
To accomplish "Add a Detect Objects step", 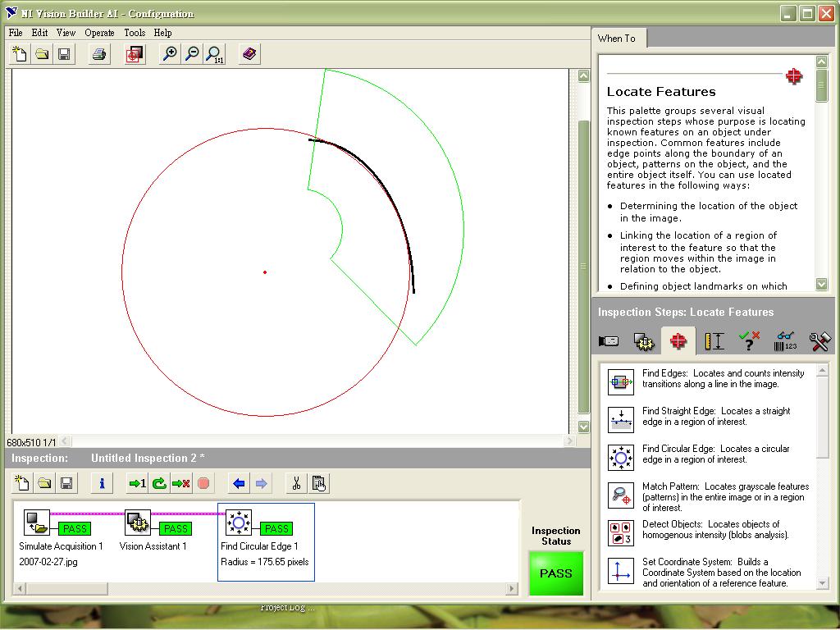I will (x=621, y=533).
